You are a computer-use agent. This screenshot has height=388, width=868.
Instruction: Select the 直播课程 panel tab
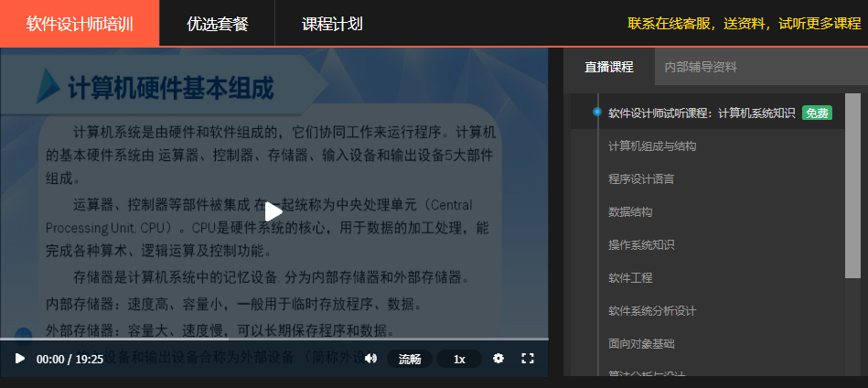click(609, 67)
